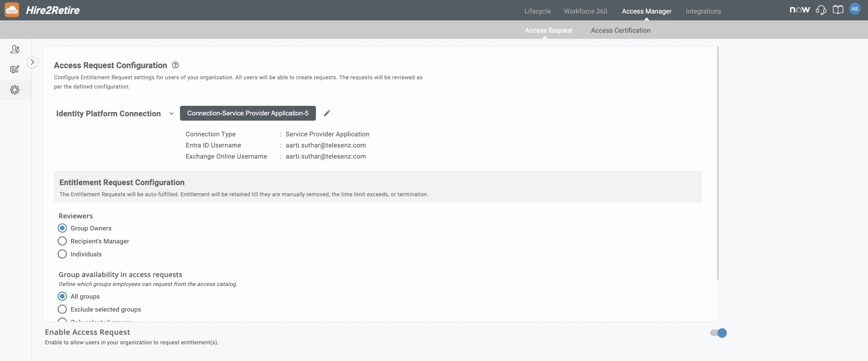Screen dimensions: 868x361
Task: Disable the Enable Access Request toggle
Action: point(717,333)
